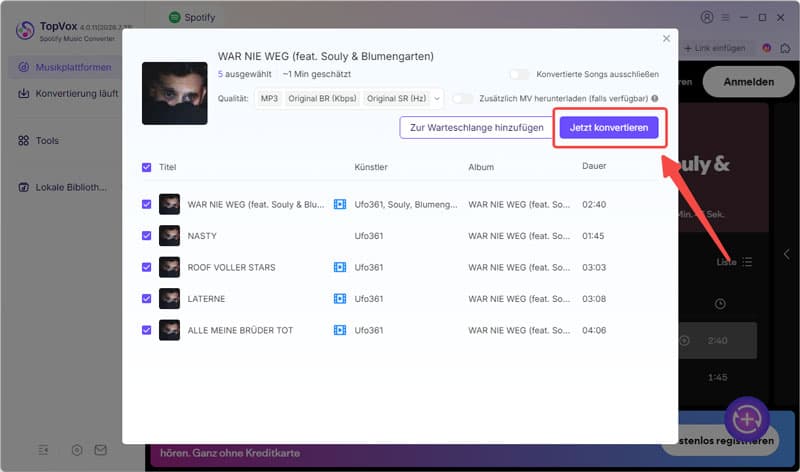Click the round add-to-convert floating button
The image size is (800, 472).
pyautogui.click(x=747, y=419)
